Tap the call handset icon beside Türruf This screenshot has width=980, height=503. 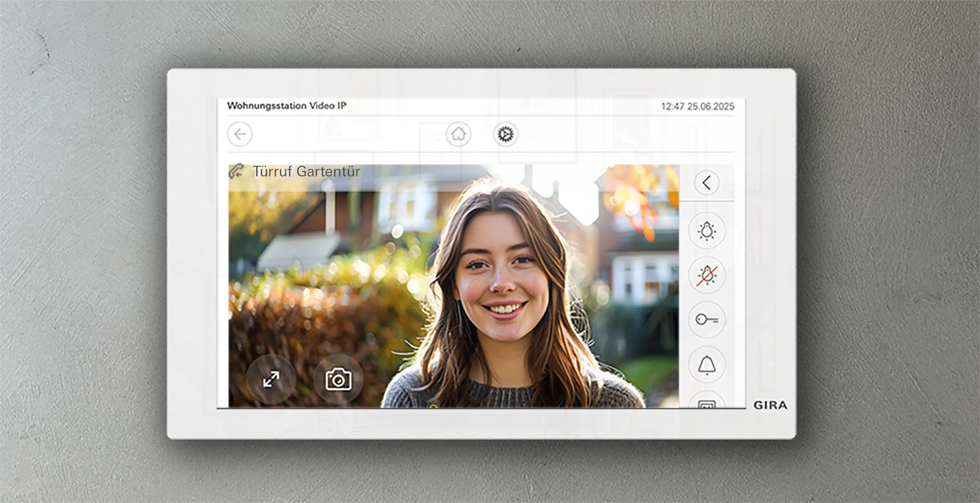tap(237, 171)
